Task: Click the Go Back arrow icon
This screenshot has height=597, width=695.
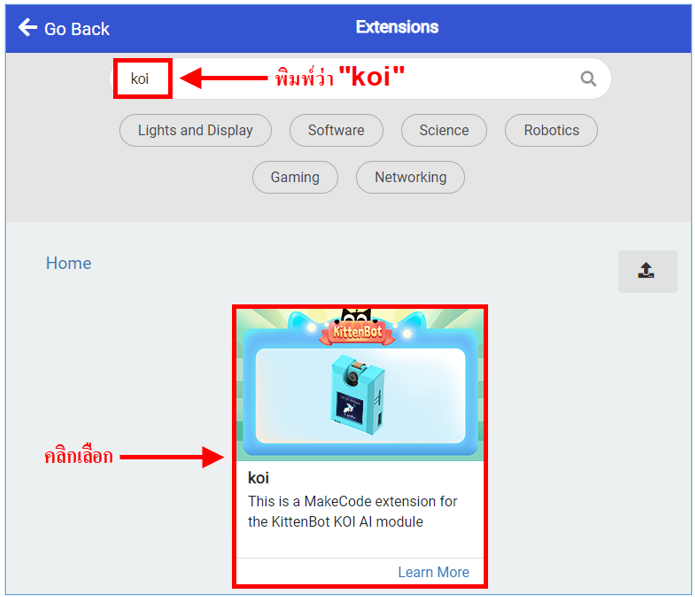Action: pyautogui.click(x=27, y=27)
